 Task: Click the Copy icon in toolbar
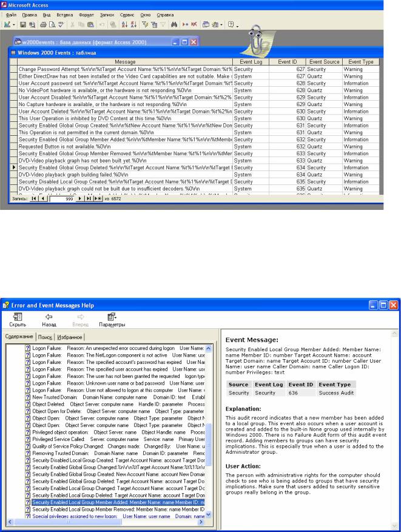click(81, 24)
